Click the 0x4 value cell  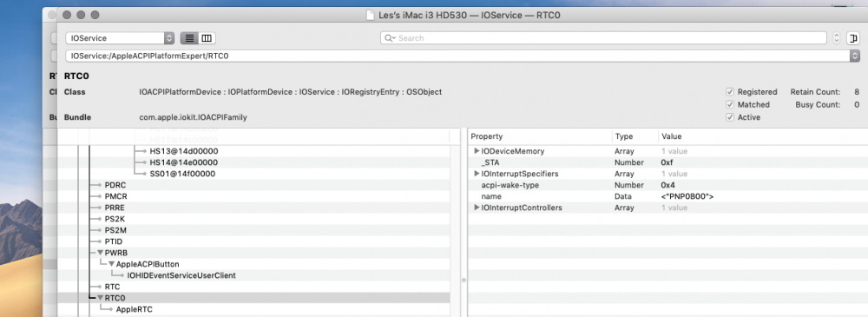[x=667, y=185]
